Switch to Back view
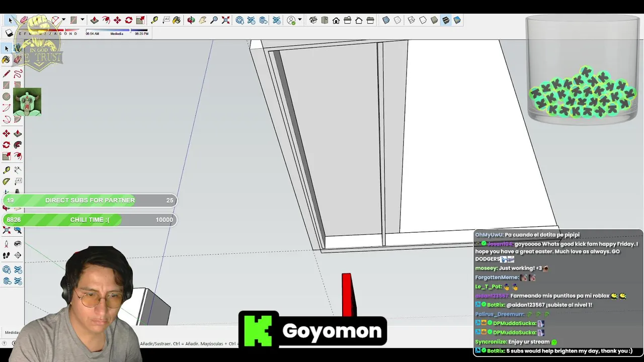This screenshot has width=644, height=362. point(359,20)
